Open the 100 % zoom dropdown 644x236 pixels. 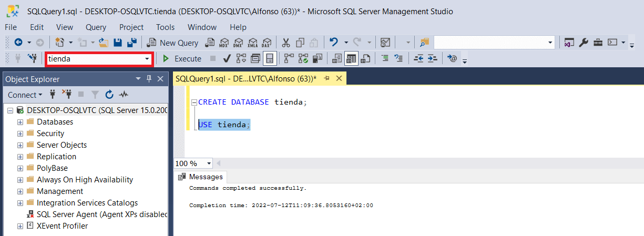(209, 163)
